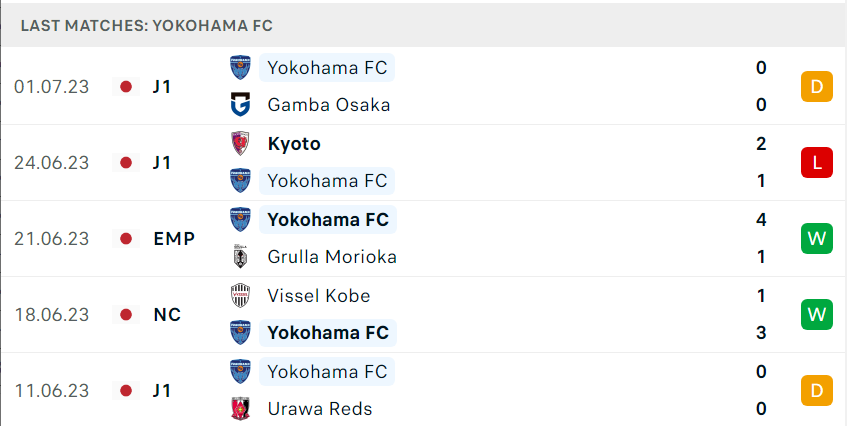The image size is (847, 426).
Task: Click the W badge for Grulla Morioka match
Action: (x=817, y=239)
